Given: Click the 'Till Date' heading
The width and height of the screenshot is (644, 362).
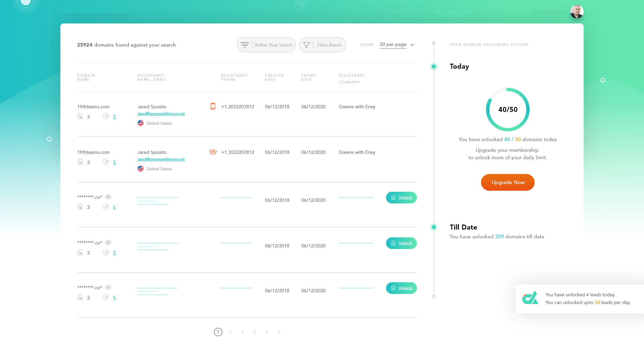Looking at the screenshot, I should coord(463,227).
